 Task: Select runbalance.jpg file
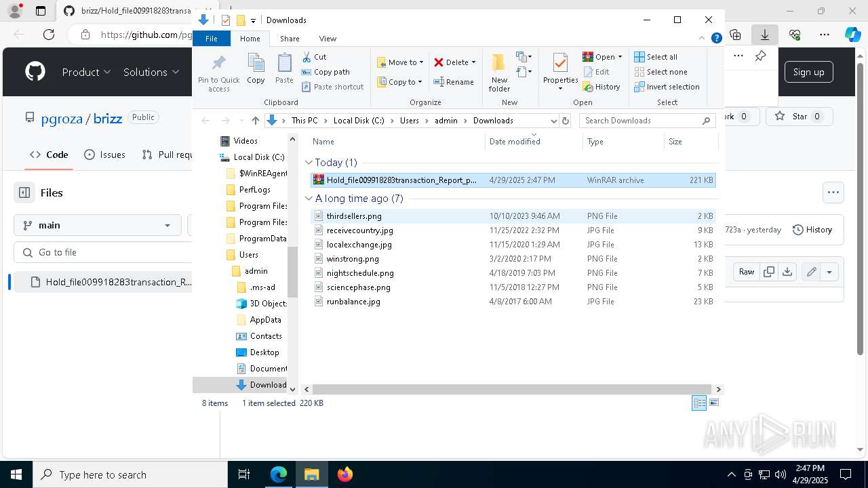pyautogui.click(x=513, y=302)
